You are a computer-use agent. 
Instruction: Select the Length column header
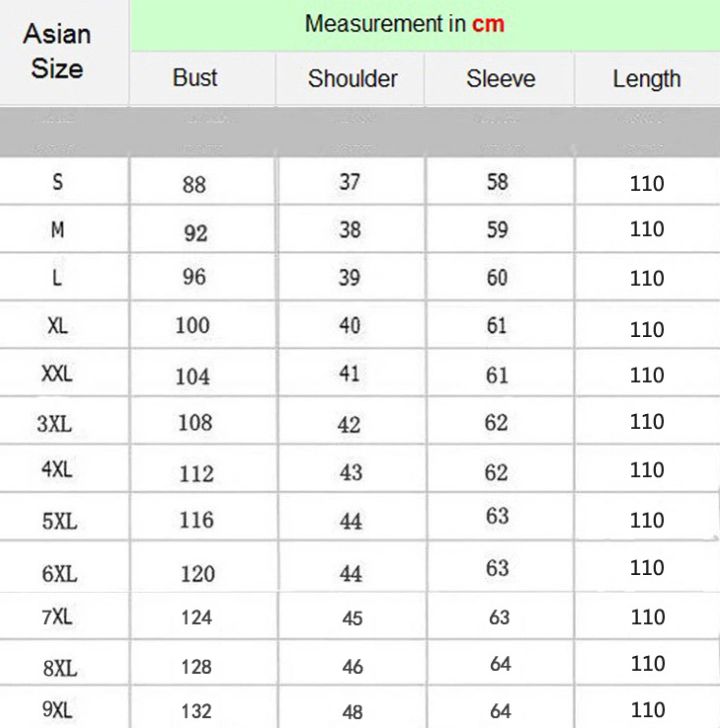(646, 78)
